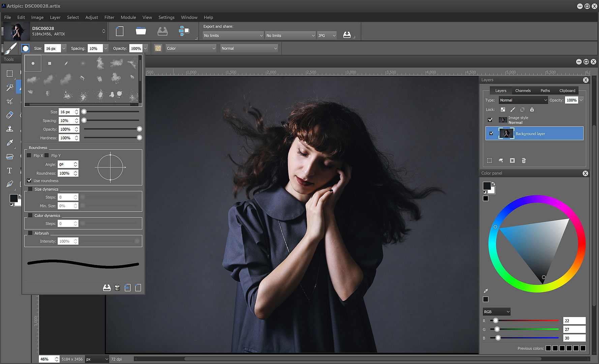Click the save brush preset icon
This screenshot has width=599, height=364.
coord(107,288)
